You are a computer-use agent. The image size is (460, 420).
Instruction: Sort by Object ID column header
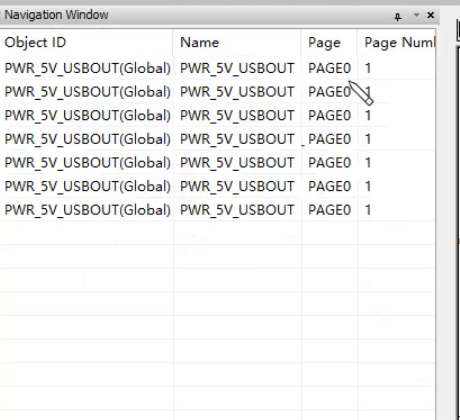point(87,42)
